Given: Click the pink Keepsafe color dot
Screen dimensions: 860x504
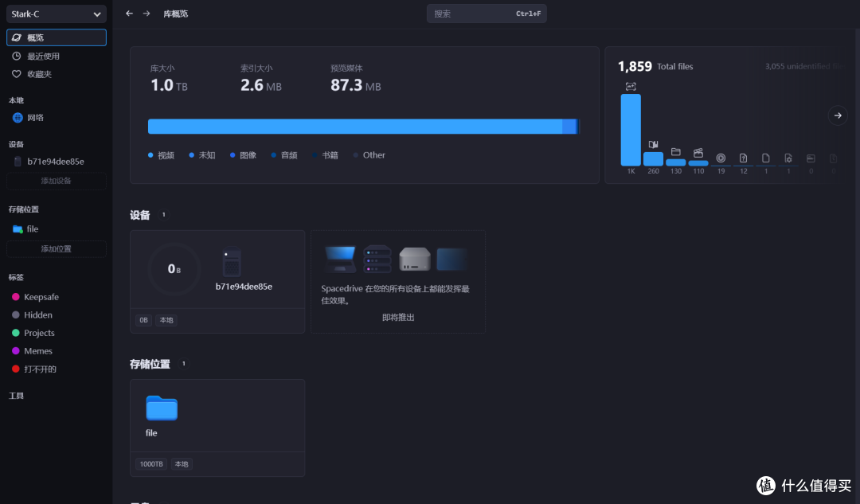Looking at the screenshot, I should coord(16,297).
